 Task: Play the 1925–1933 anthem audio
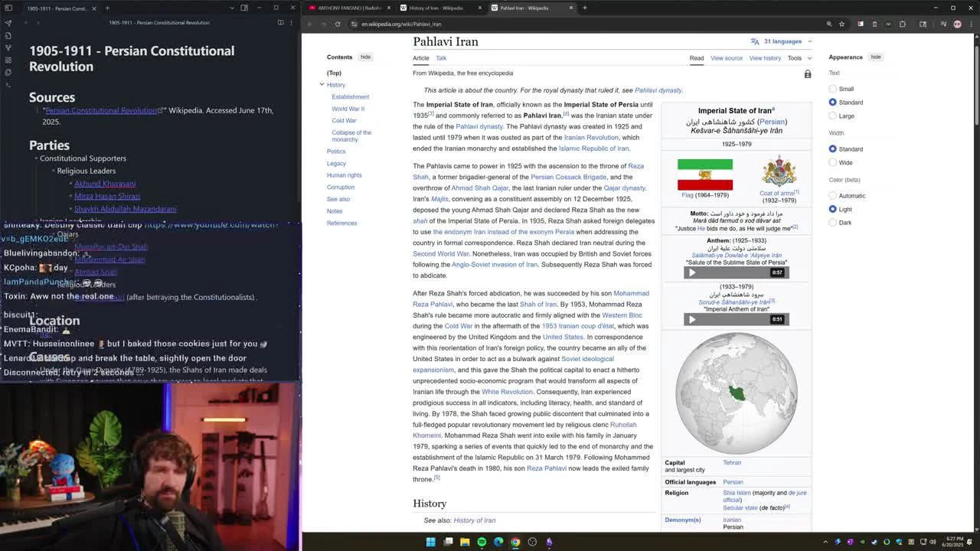692,272
